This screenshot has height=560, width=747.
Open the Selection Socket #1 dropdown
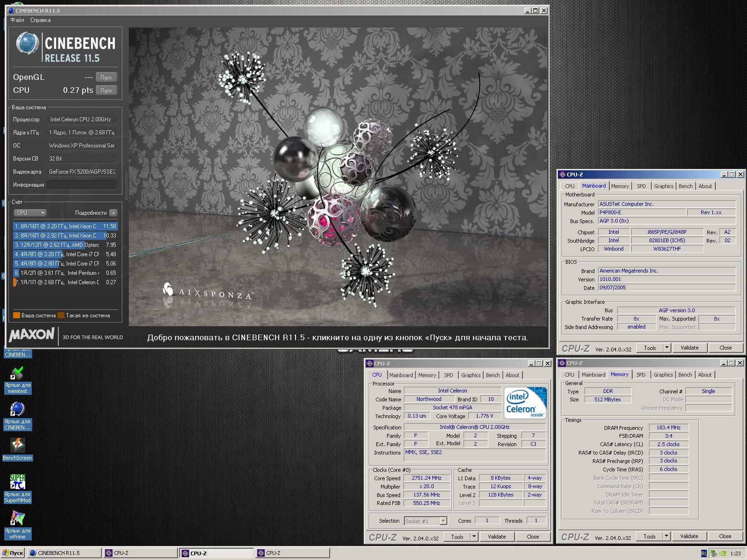pos(425,521)
